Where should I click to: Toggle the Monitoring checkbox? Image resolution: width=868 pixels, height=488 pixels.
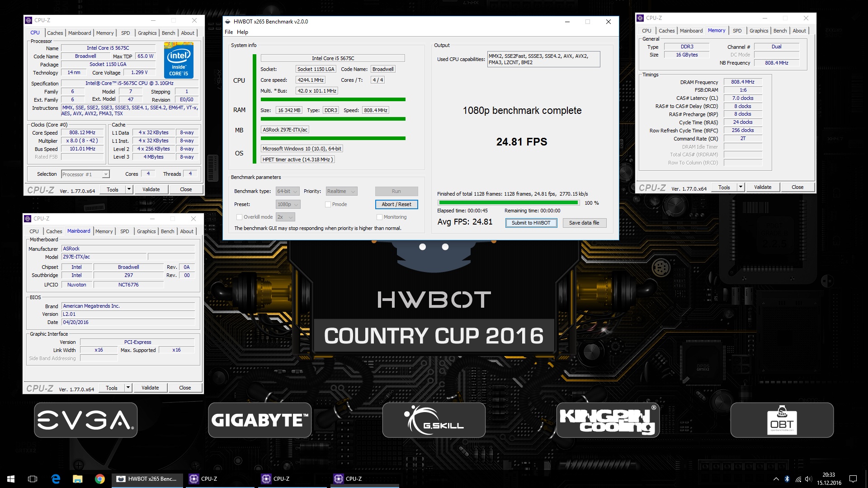point(379,217)
